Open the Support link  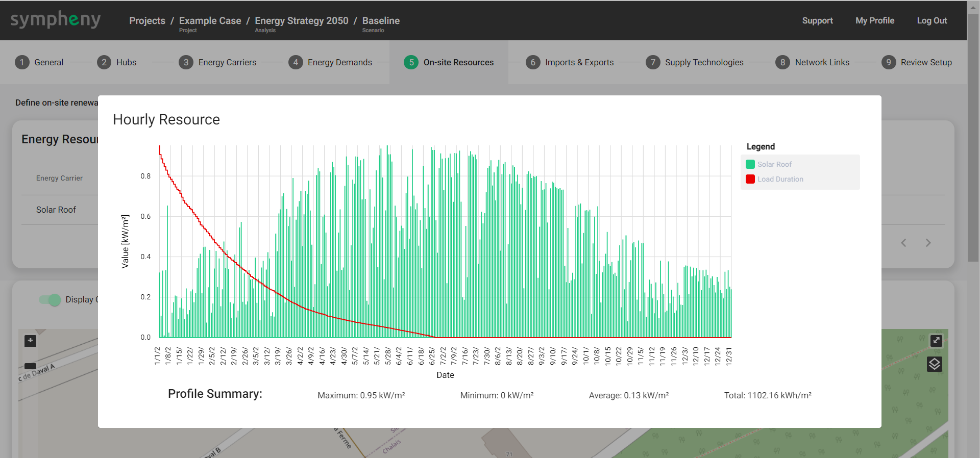817,20
